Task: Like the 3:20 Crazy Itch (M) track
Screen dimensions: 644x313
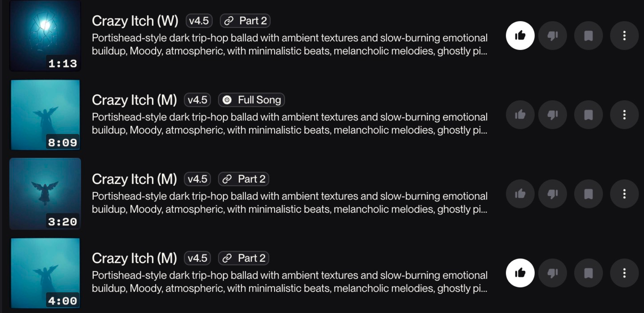Action: click(520, 194)
